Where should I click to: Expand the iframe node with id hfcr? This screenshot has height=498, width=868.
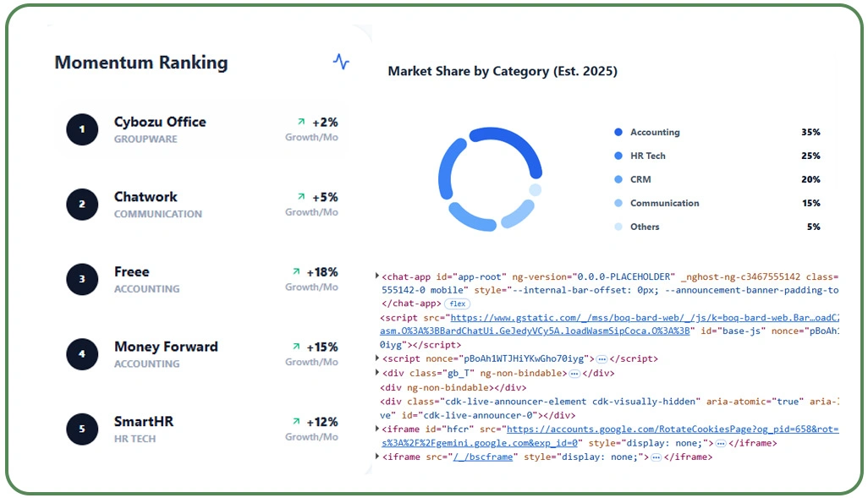point(377,429)
